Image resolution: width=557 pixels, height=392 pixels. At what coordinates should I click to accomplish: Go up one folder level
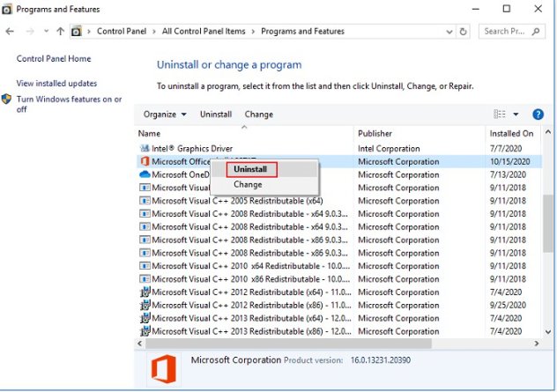(x=61, y=32)
